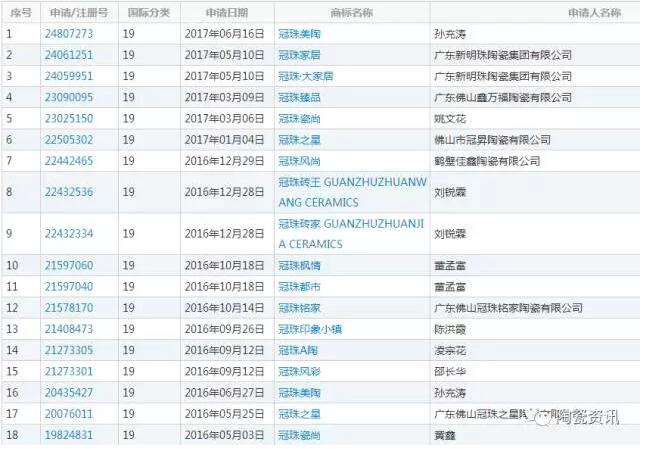Select applicant 鹤壁佳鑫陶瓷有限公司

pos(487,162)
